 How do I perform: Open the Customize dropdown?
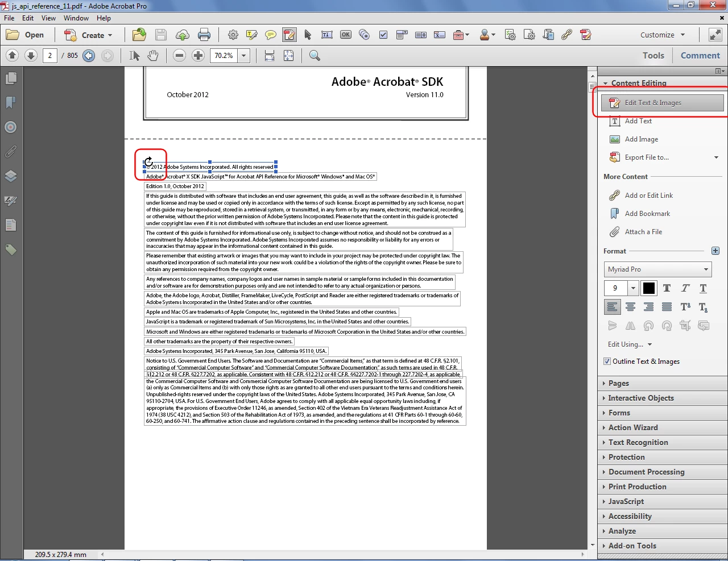(x=663, y=35)
